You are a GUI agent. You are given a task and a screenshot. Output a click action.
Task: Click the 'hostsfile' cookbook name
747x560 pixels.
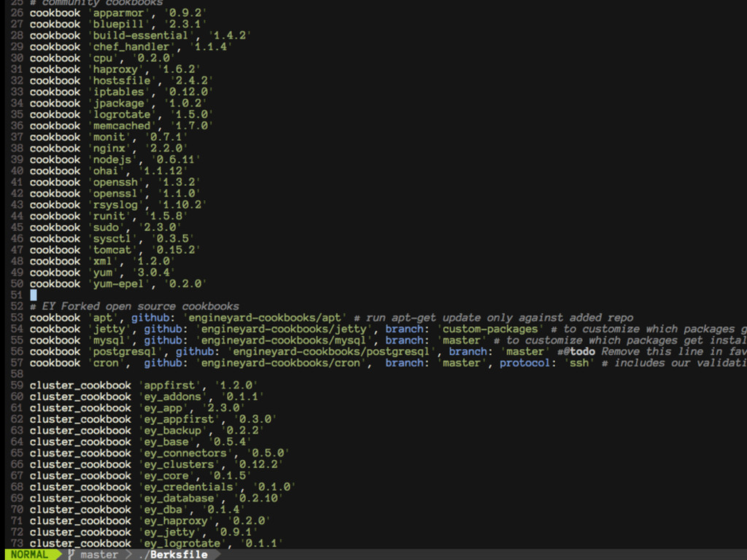click(122, 80)
